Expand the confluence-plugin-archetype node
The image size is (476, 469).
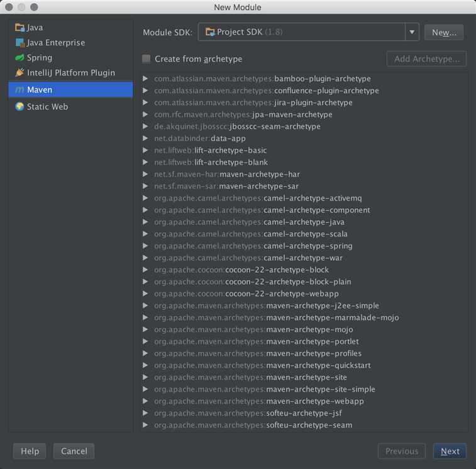tap(145, 91)
